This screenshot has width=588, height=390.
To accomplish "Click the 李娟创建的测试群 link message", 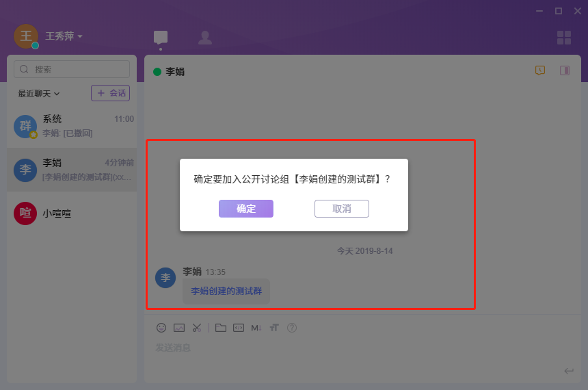I will (226, 291).
